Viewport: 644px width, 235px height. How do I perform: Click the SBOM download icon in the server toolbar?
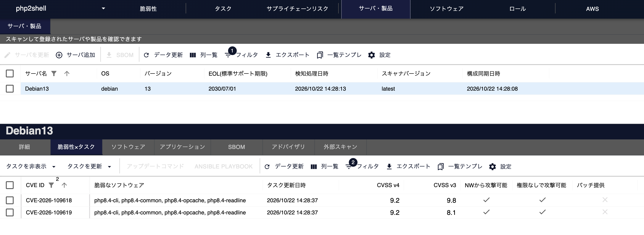109,55
